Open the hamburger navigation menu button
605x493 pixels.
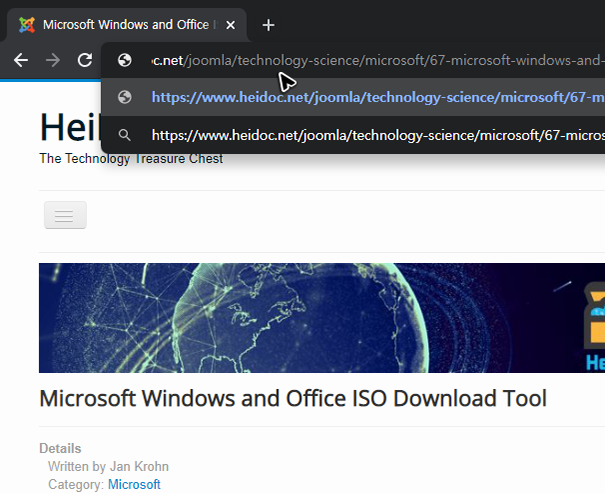coord(65,215)
